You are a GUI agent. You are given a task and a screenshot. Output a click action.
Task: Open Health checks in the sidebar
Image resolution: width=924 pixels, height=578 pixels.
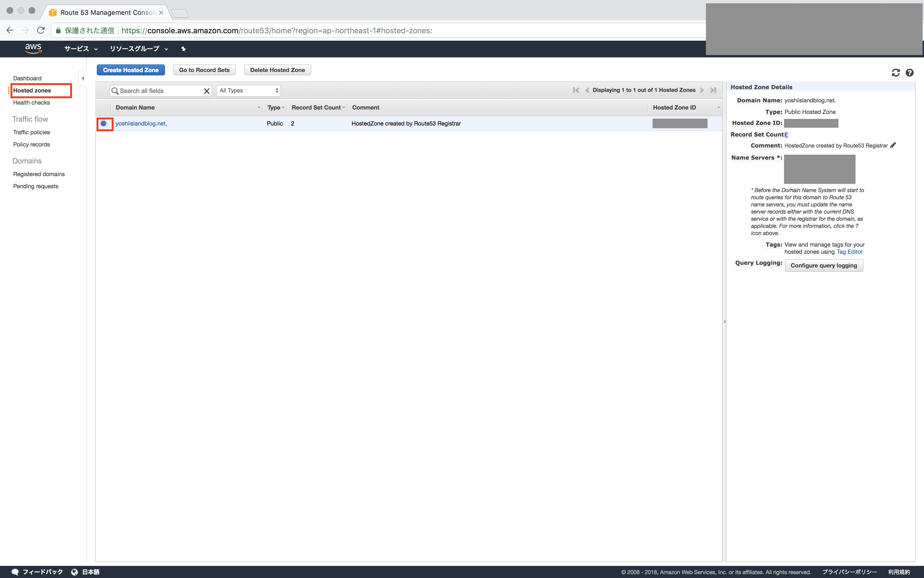click(31, 103)
